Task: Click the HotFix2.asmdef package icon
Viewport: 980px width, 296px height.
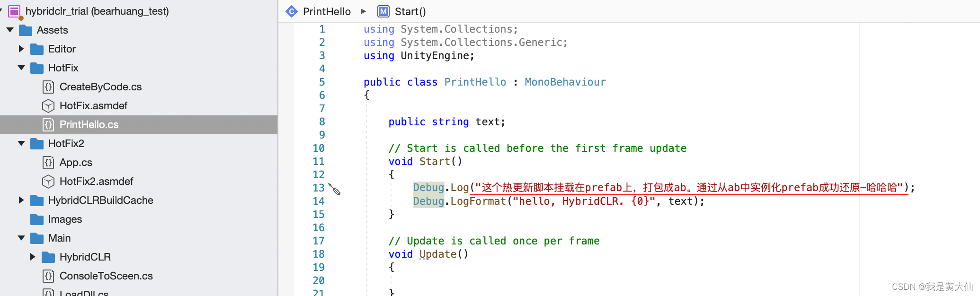Action: (48, 182)
